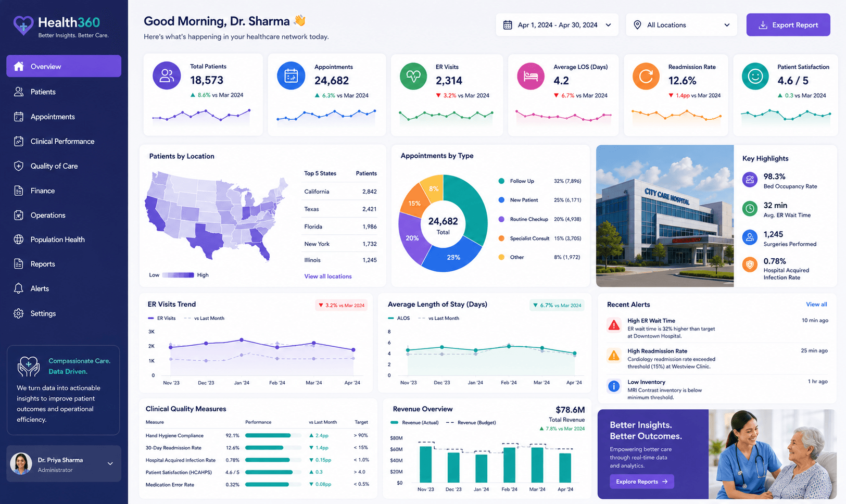Click the Patient Satisfaction smiley icon
Screen dimensions: 846x504
click(x=755, y=76)
